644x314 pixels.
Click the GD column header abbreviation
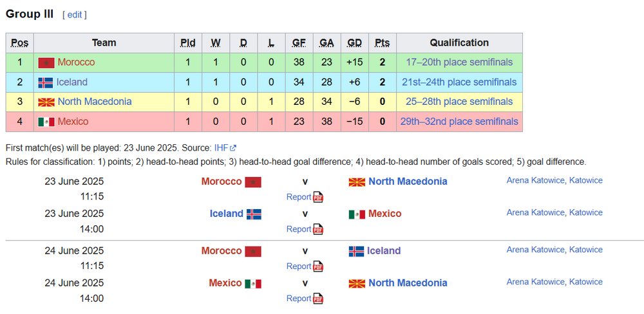tap(354, 43)
